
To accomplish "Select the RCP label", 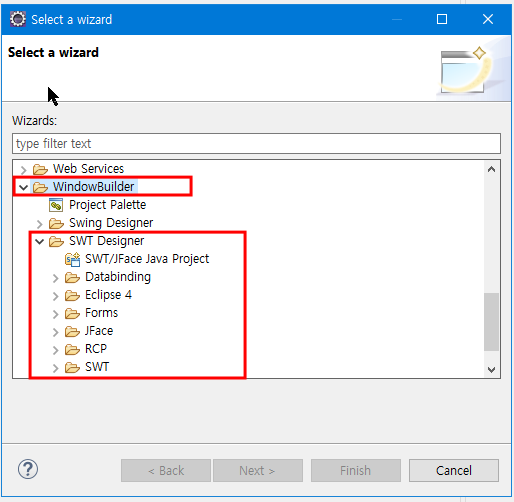I will click(96, 349).
